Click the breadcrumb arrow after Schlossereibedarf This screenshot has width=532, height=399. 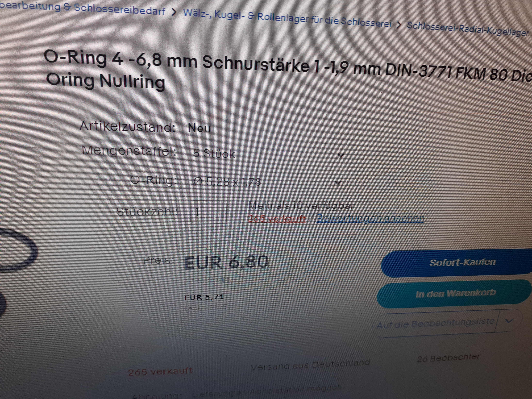pos(174,12)
